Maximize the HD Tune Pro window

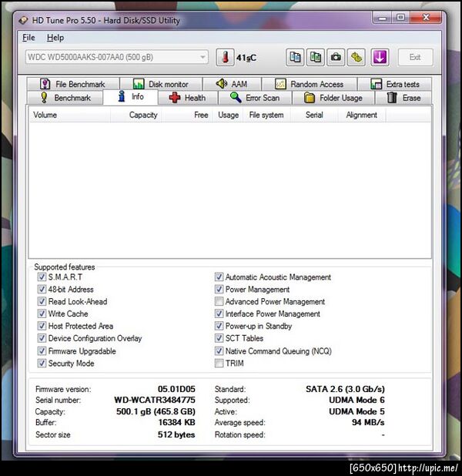point(400,18)
